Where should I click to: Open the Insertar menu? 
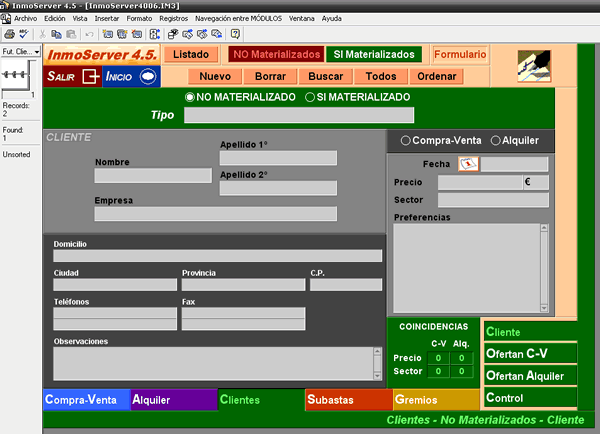tap(107, 18)
